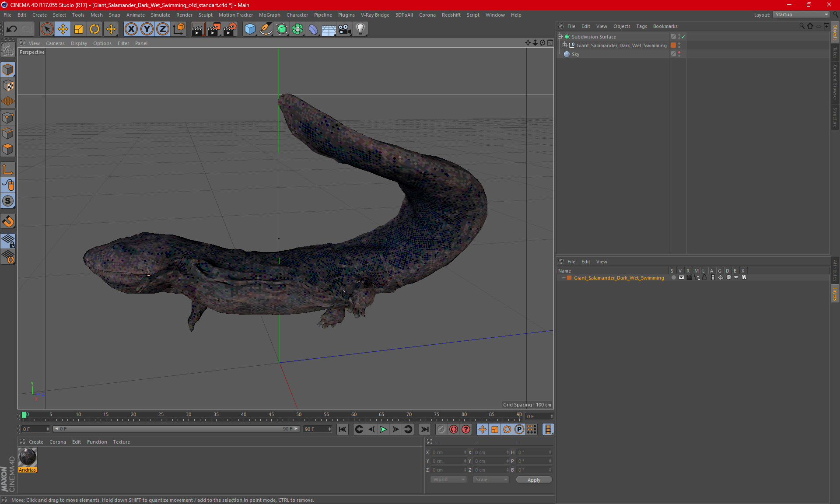Go to end of animation

424,430
